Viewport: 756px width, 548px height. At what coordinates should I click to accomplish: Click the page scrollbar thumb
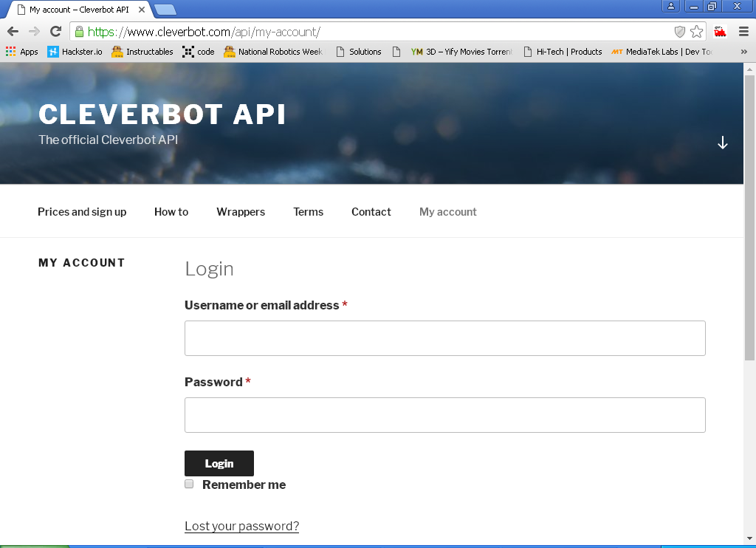(749, 217)
